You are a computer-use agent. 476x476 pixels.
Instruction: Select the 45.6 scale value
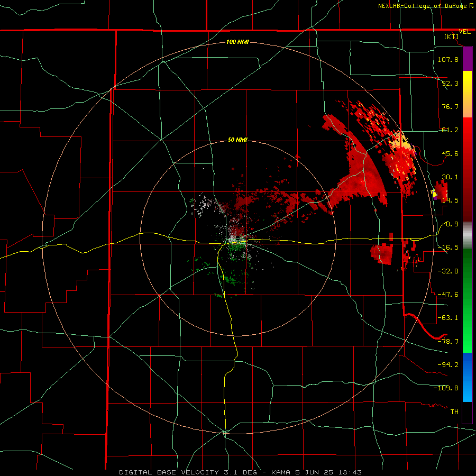click(x=450, y=153)
